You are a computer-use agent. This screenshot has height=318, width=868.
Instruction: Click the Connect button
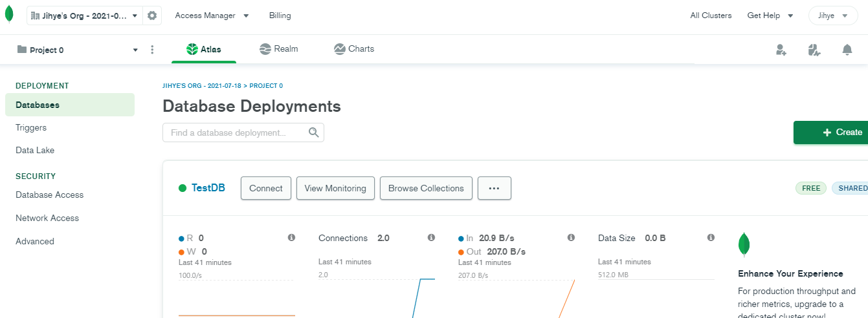266,188
